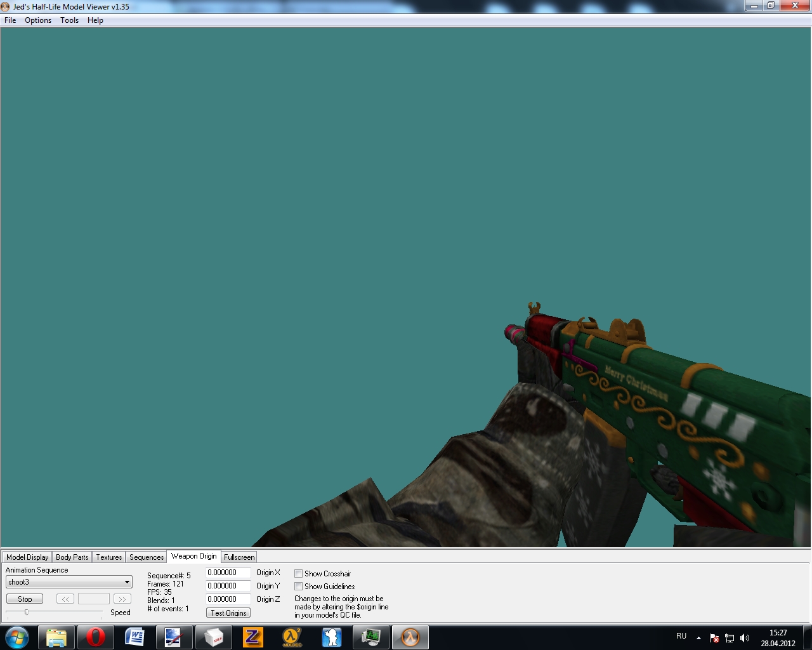
Task: Click the frame number field between arrows
Action: click(x=94, y=599)
